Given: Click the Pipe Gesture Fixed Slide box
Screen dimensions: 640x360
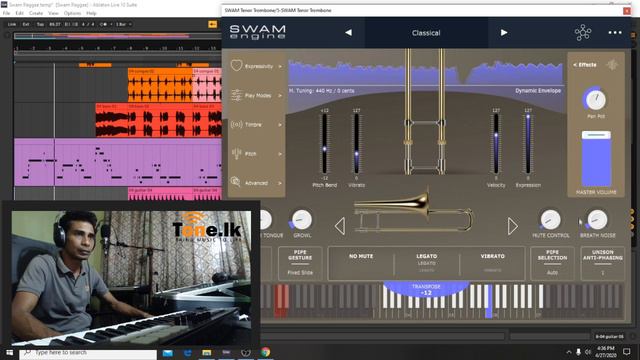Looking at the screenshot, I should [x=300, y=263].
